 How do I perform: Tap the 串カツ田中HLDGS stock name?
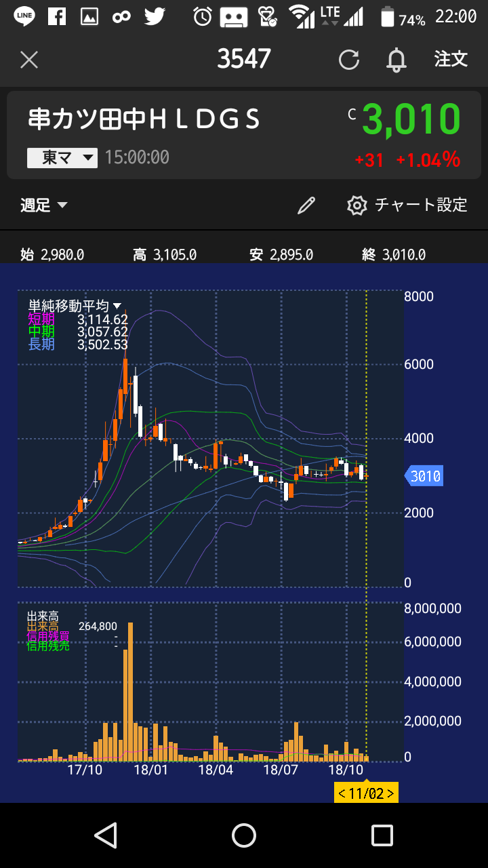[144, 120]
